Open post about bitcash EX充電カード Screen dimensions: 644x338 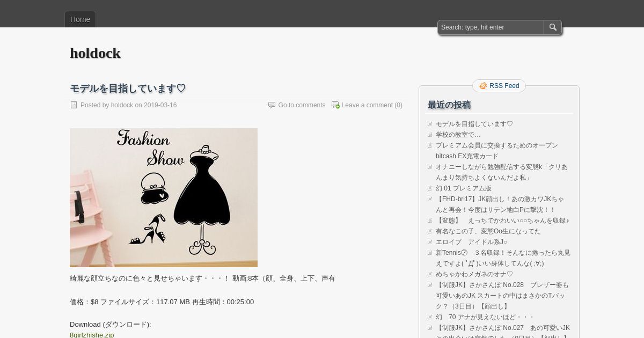pos(497,151)
